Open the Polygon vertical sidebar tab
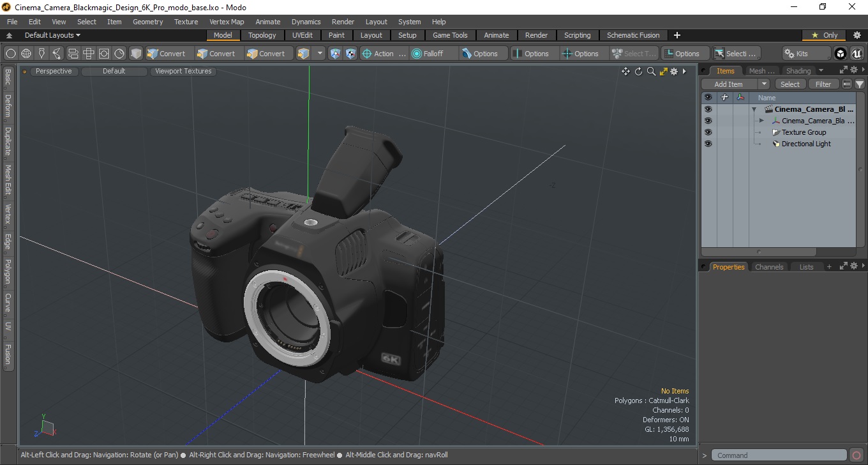 pyautogui.click(x=8, y=272)
